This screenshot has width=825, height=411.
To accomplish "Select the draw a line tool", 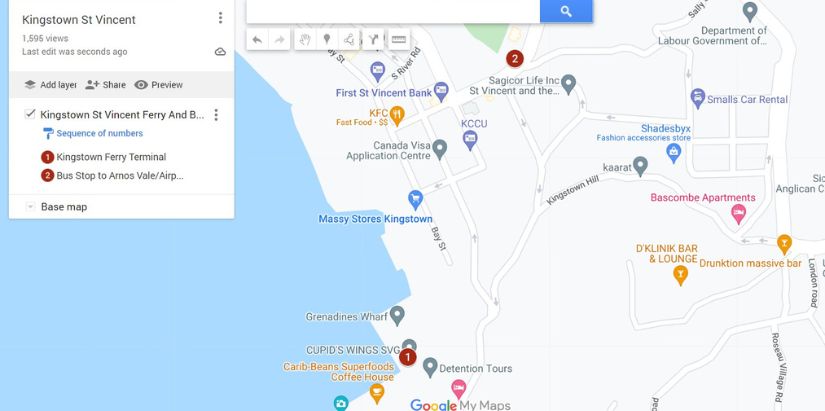I will click(349, 39).
